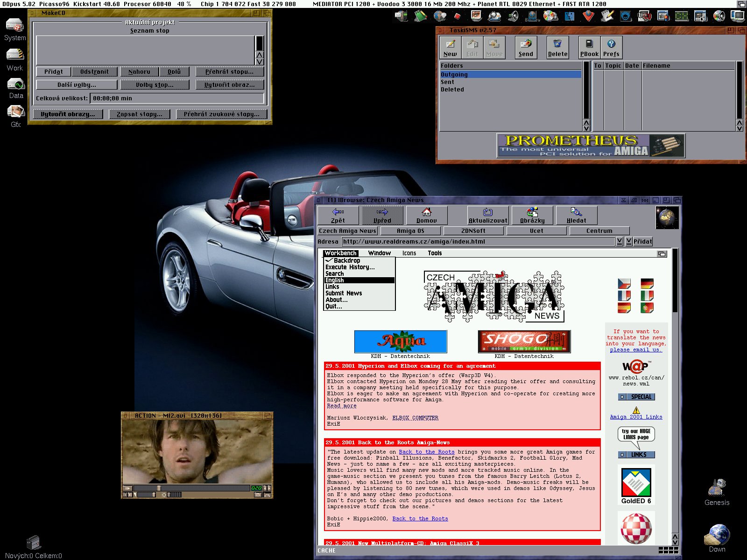Open the fastlinks dropdown beside Přidat
Image resolution: width=747 pixels, height=560 pixels.
pos(630,241)
